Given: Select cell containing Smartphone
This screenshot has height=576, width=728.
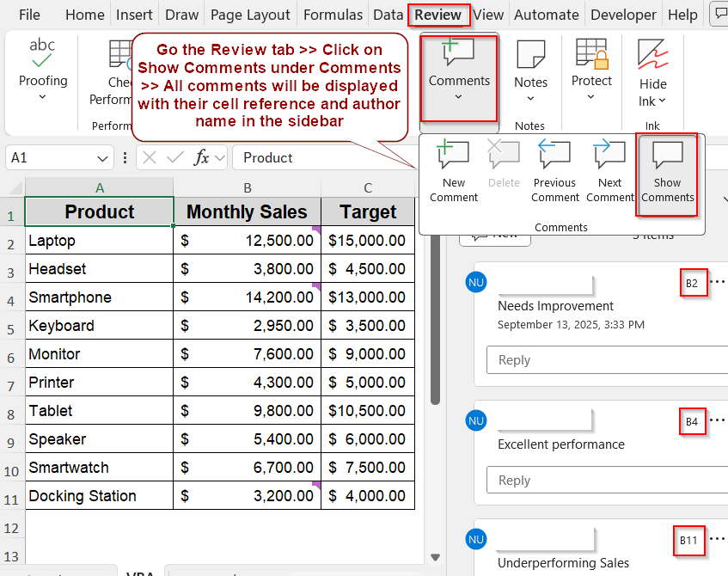Looking at the screenshot, I should pos(99,297).
